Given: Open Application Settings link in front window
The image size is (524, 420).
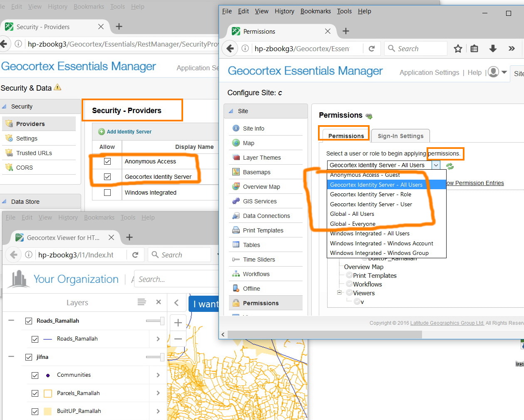Looking at the screenshot, I should coord(429,72).
